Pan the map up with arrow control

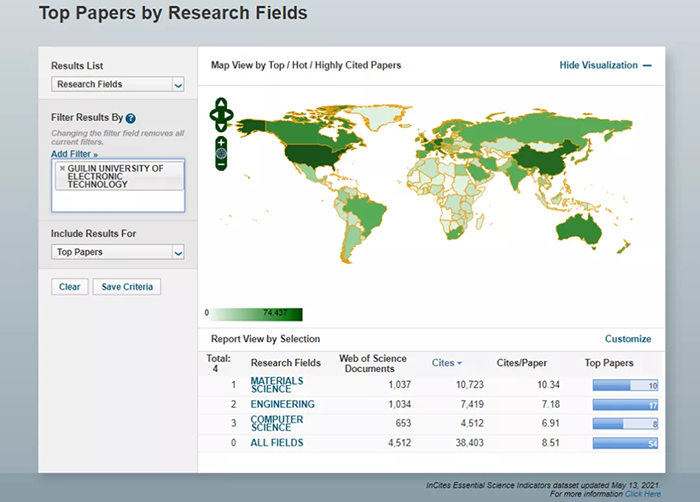tap(221, 102)
